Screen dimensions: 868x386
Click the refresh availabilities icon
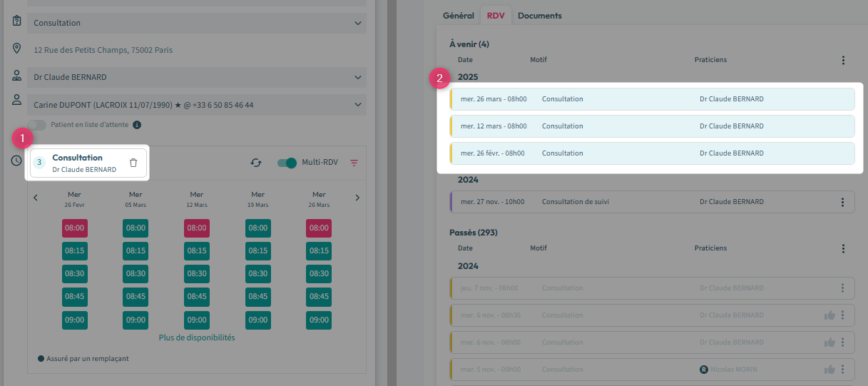point(256,163)
